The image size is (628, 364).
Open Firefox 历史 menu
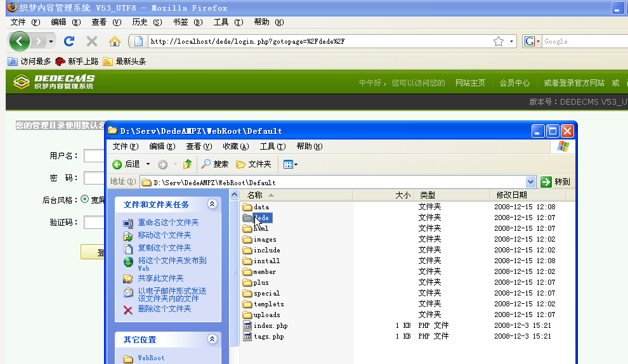click(147, 22)
